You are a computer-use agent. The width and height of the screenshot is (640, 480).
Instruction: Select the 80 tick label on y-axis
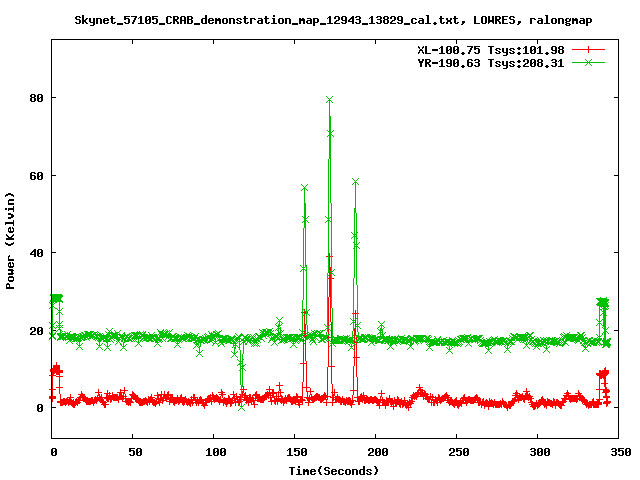click(37, 98)
